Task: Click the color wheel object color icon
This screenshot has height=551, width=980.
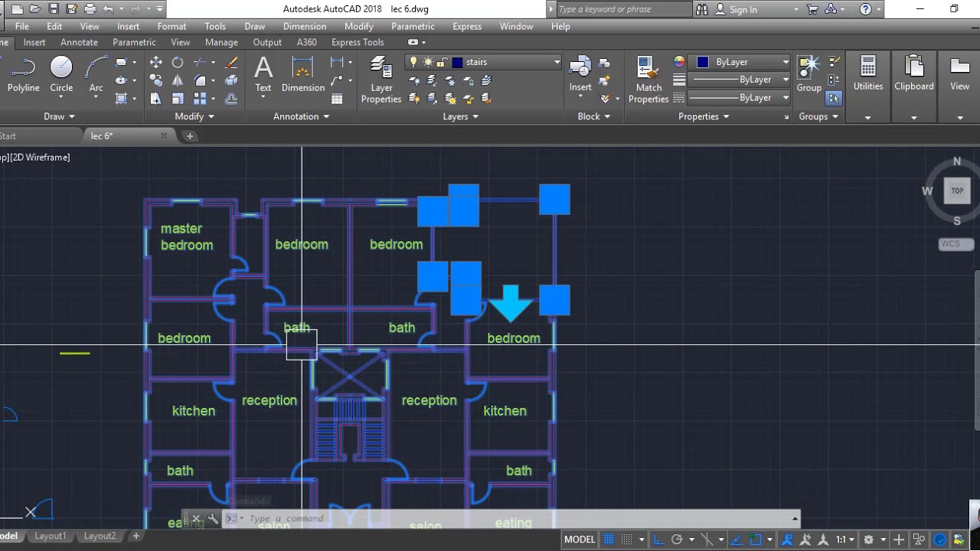Action: pyautogui.click(x=679, y=62)
